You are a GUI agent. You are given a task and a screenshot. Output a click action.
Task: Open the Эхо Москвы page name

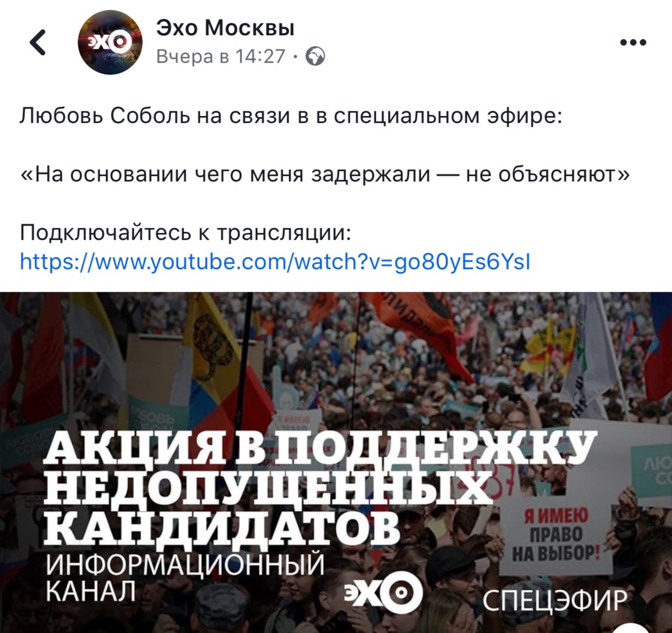pos(225,27)
